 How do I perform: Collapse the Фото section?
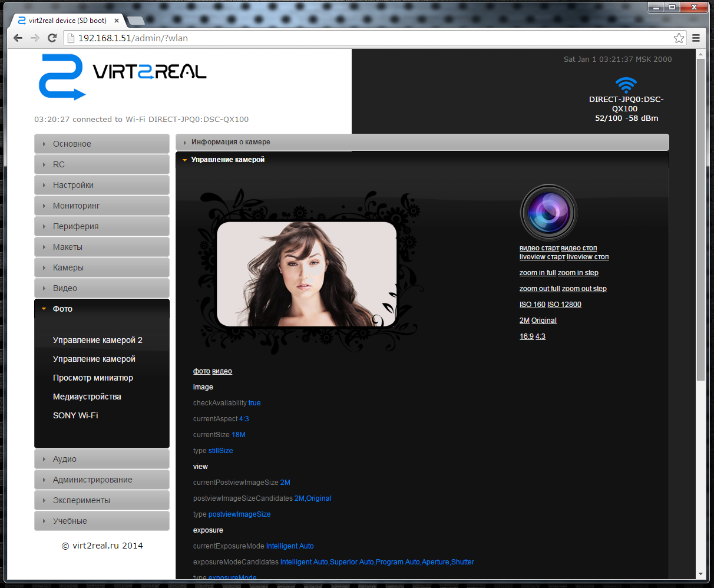click(102, 309)
